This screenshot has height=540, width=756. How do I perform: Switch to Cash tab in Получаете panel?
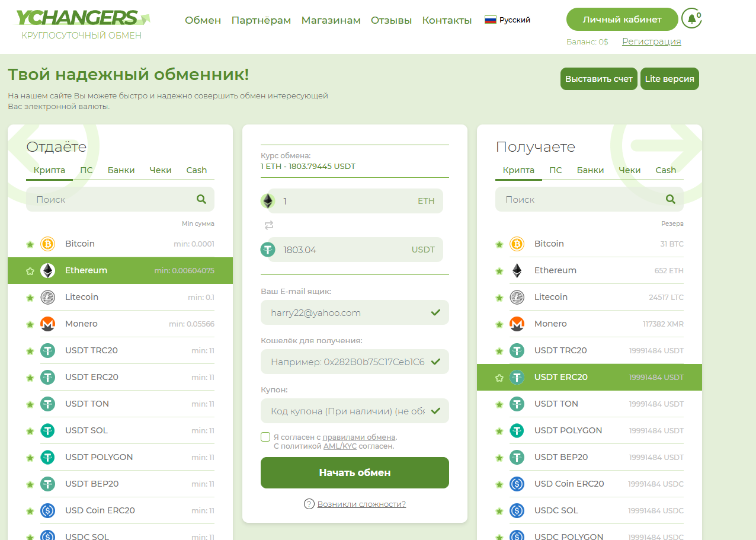[666, 170]
